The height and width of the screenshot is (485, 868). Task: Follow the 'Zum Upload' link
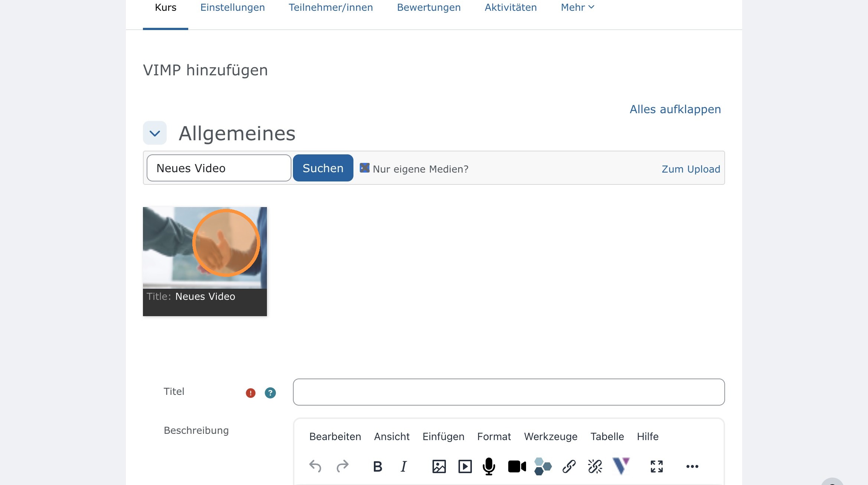(691, 169)
